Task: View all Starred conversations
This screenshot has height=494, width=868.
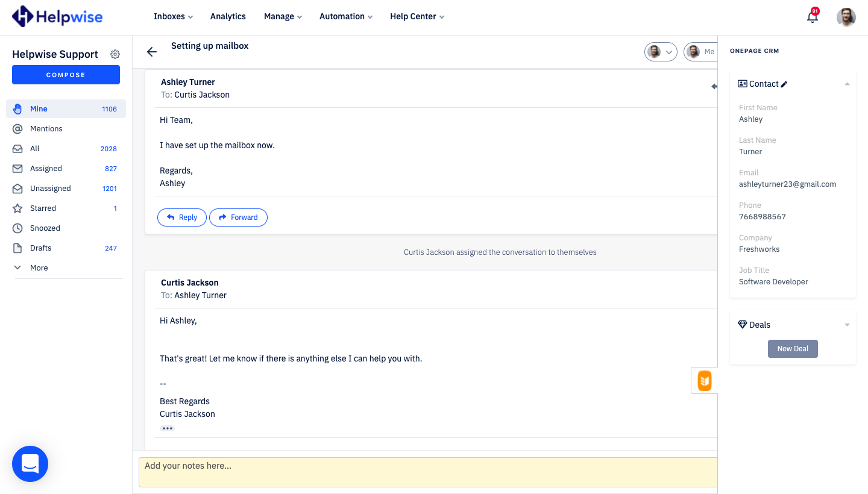Action: pos(43,208)
